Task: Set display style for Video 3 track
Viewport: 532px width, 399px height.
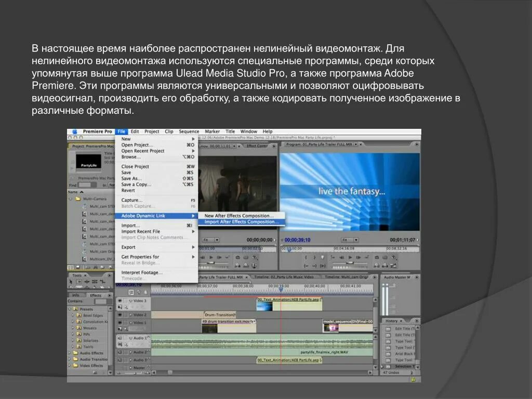Action: coord(120,307)
